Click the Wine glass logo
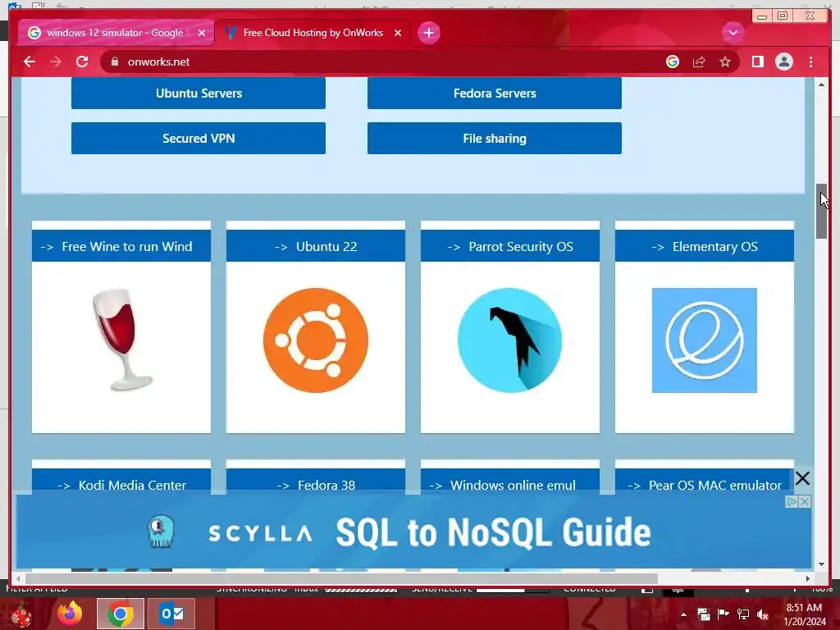The height and width of the screenshot is (630, 840). pyautogui.click(x=122, y=339)
